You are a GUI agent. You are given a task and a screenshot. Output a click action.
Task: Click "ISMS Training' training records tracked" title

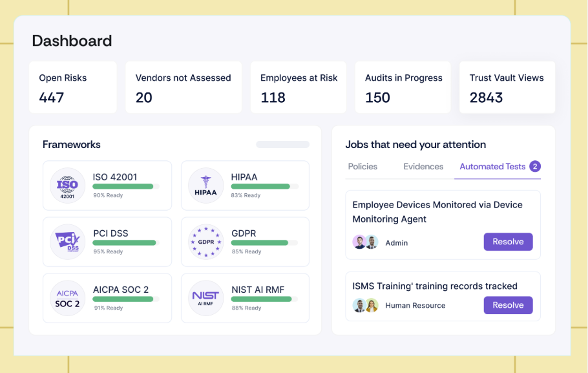435,286
